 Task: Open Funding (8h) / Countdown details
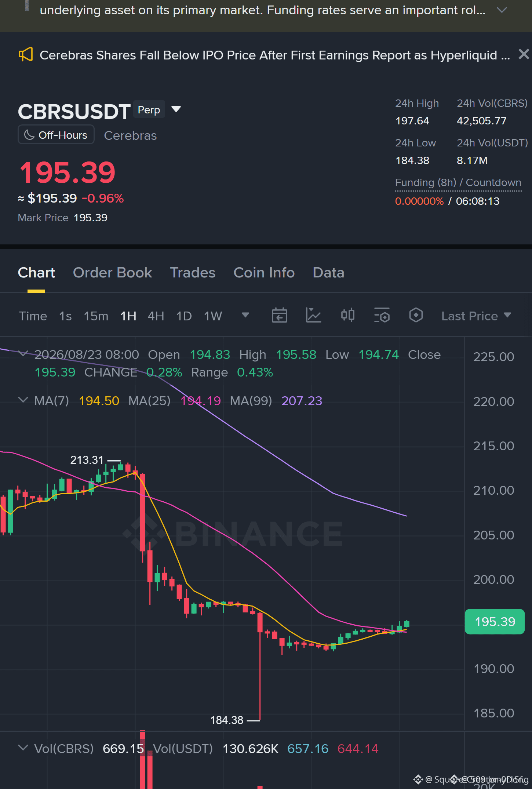pyautogui.click(x=458, y=183)
